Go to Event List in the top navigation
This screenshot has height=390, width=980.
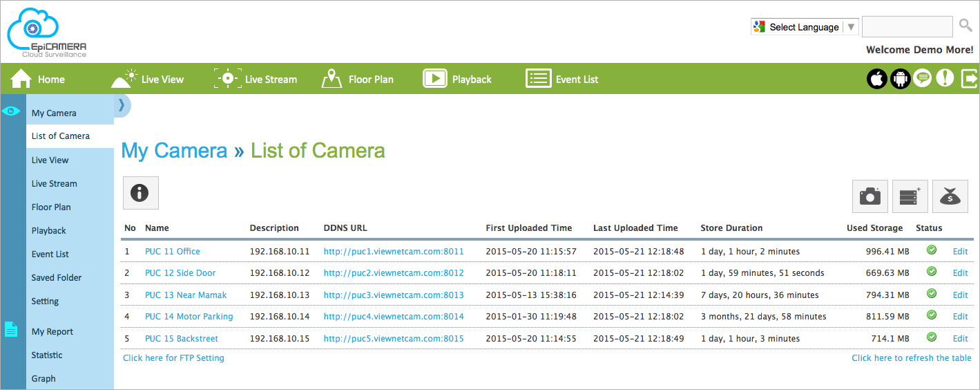[562, 79]
